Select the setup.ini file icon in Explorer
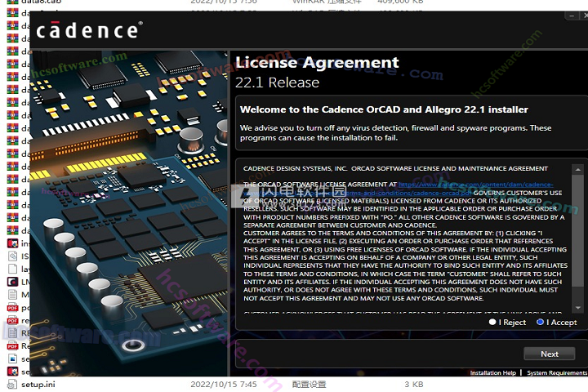Screen dimensions: 588x392 coord(12,384)
